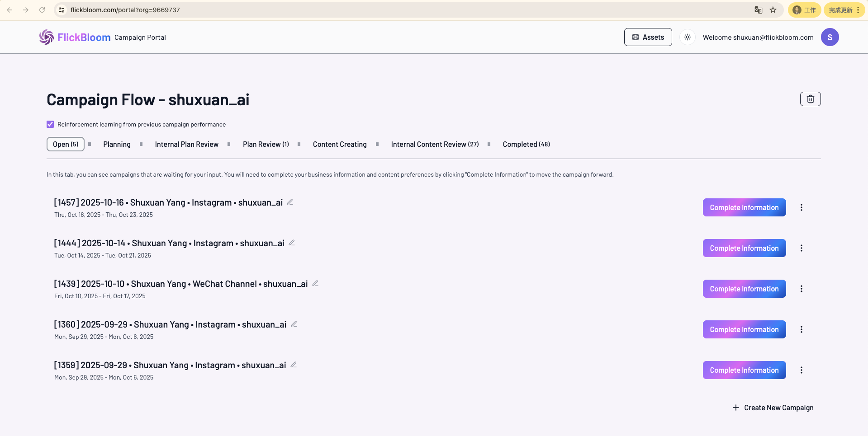Image resolution: width=868 pixels, height=436 pixels.
Task: Uncheck the Reinforcement learning checkbox
Action: pos(50,124)
